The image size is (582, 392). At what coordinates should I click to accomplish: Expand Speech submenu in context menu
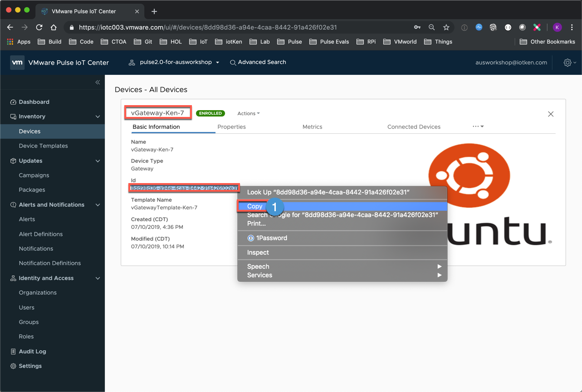[x=342, y=266]
